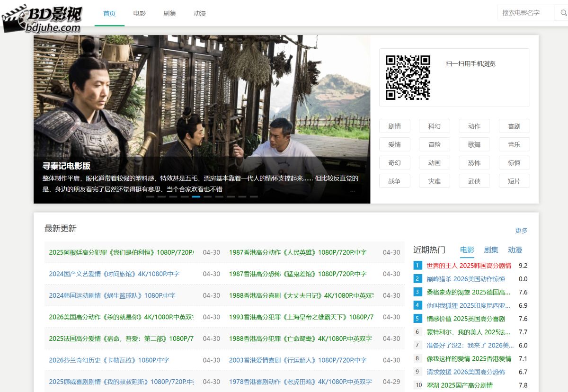Viewport: 568px width, 392px height.
Task: Click 更多 link in 最新更新 section
Action: [521, 231]
